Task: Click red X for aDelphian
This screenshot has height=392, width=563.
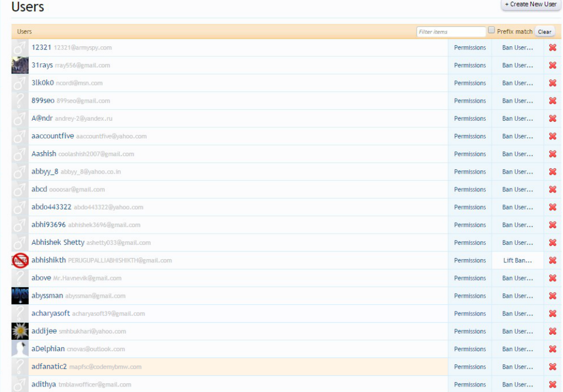Action: (553, 350)
